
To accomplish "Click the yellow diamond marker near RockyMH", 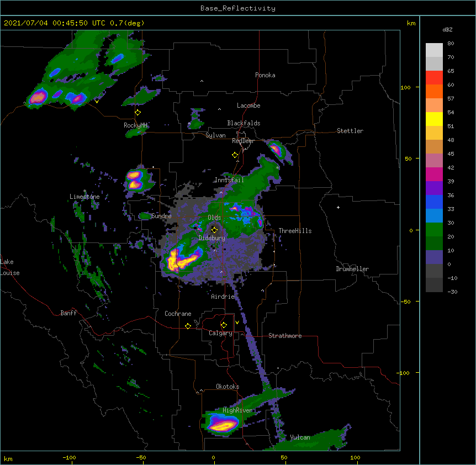I will coord(138,113).
